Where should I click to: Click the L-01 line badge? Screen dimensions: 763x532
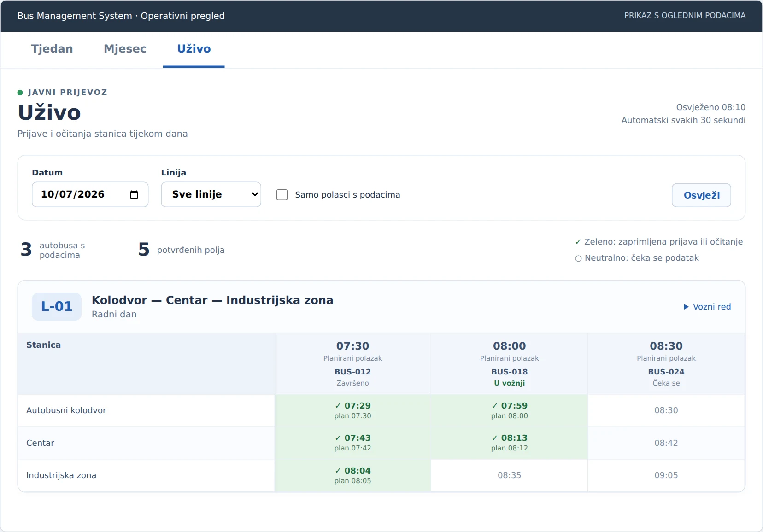coord(57,306)
